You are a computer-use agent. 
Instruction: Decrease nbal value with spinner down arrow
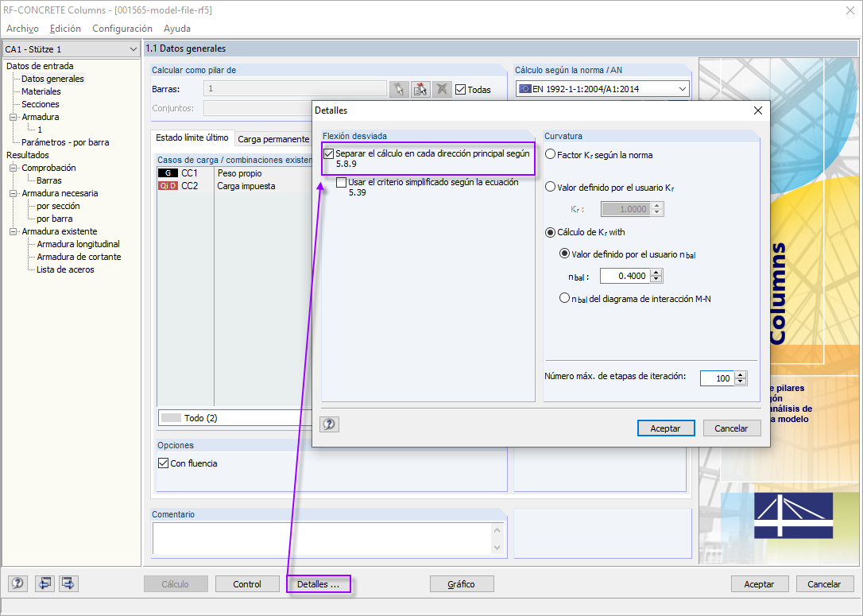click(x=656, y=279)
